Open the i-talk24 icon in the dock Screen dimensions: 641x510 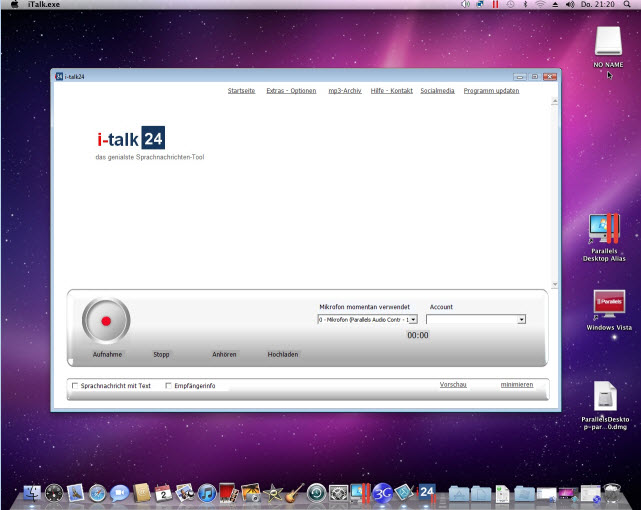tap(427, 491)
